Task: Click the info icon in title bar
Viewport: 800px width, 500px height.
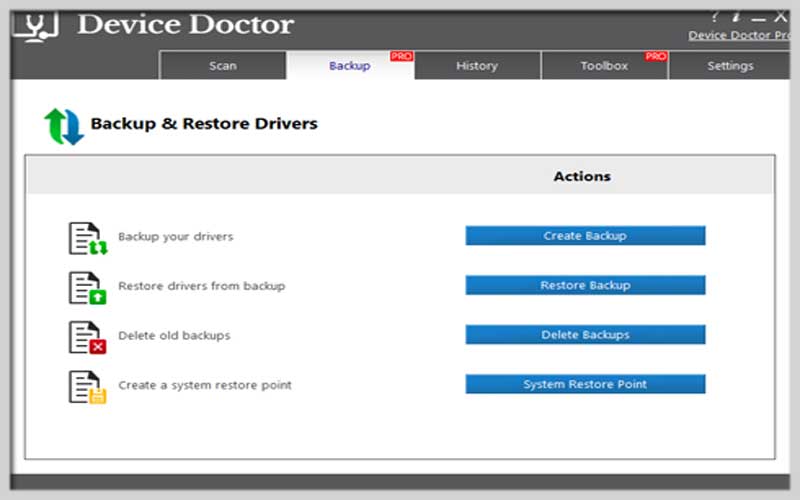Action: 736,17
